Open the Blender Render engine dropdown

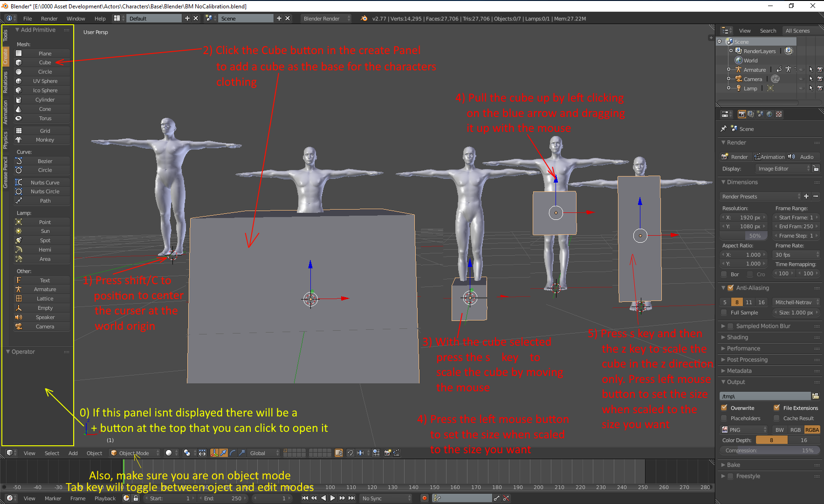pos(326,19)
